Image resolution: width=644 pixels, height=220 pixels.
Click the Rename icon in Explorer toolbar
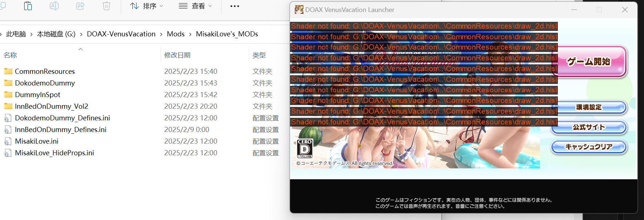click(x=54, y=6)
